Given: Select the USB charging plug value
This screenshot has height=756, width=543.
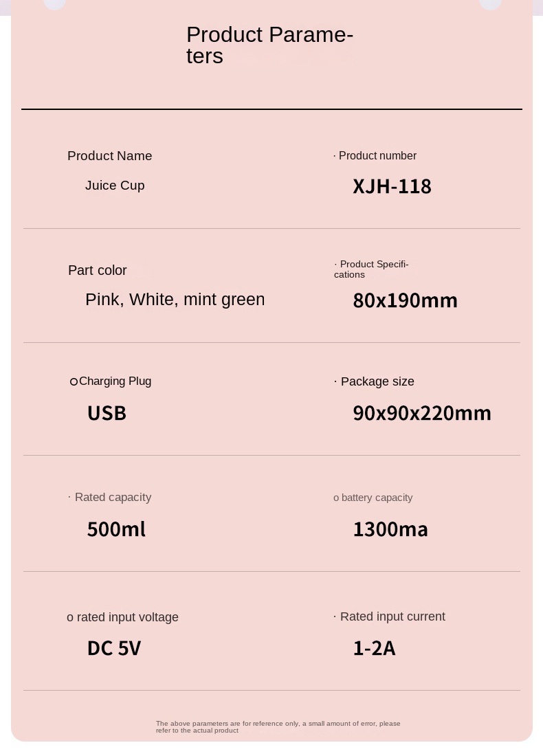Looking at the screenshot, I should tap(107, 413).
